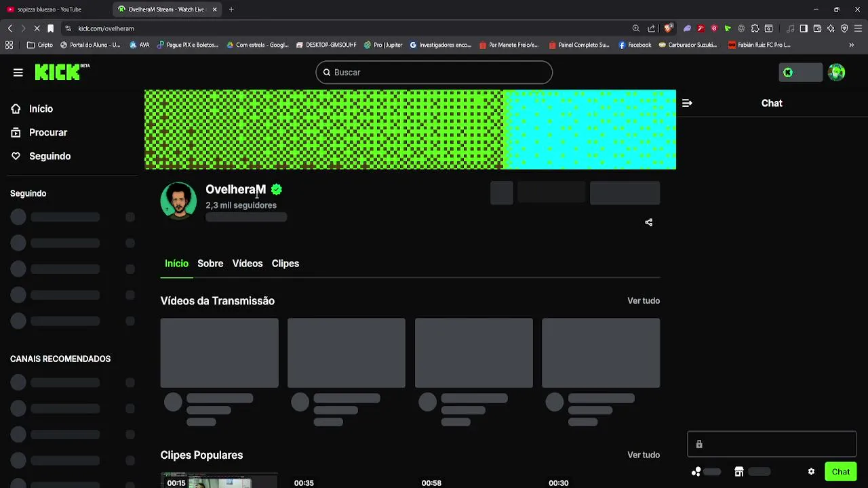Click the green verified badge beside OvelheraM
868x488 pixels.
(277, 190)
